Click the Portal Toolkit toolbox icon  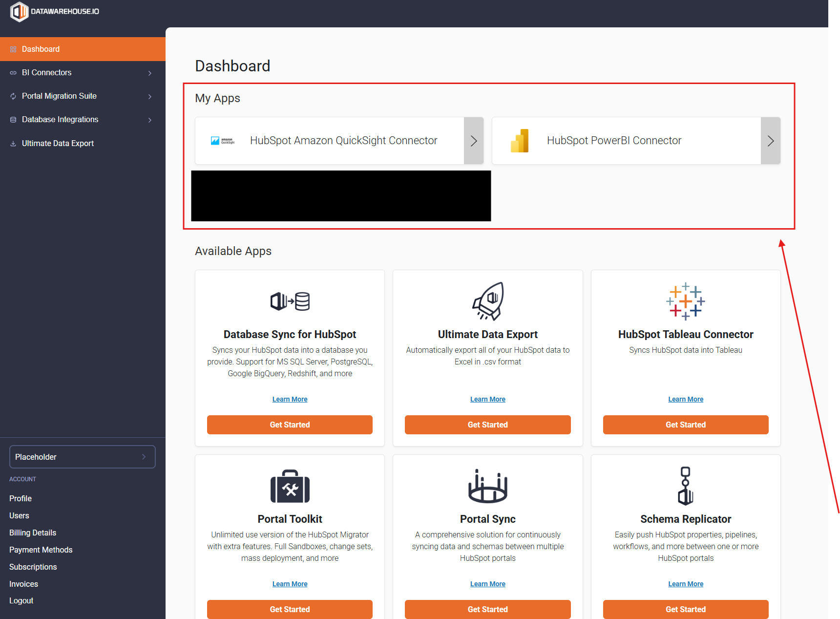290,486
